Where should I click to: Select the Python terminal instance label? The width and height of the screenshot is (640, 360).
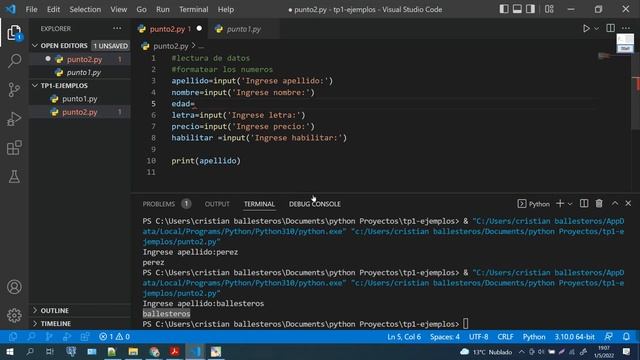534,204
